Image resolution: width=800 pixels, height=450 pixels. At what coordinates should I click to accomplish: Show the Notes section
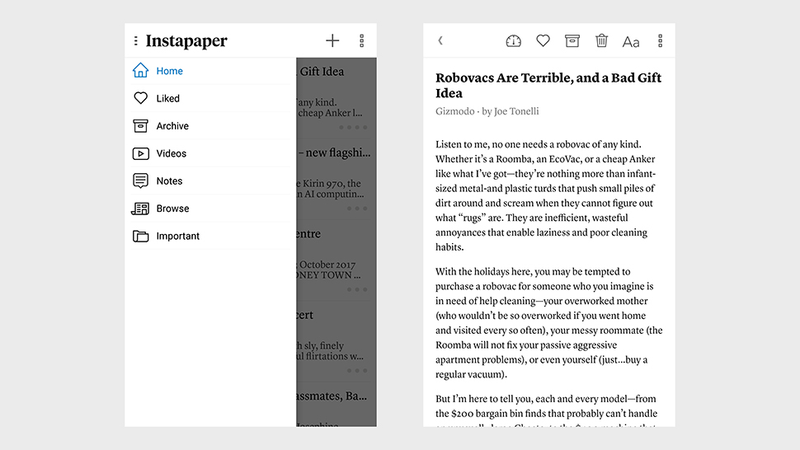click(x=210, y=181)
